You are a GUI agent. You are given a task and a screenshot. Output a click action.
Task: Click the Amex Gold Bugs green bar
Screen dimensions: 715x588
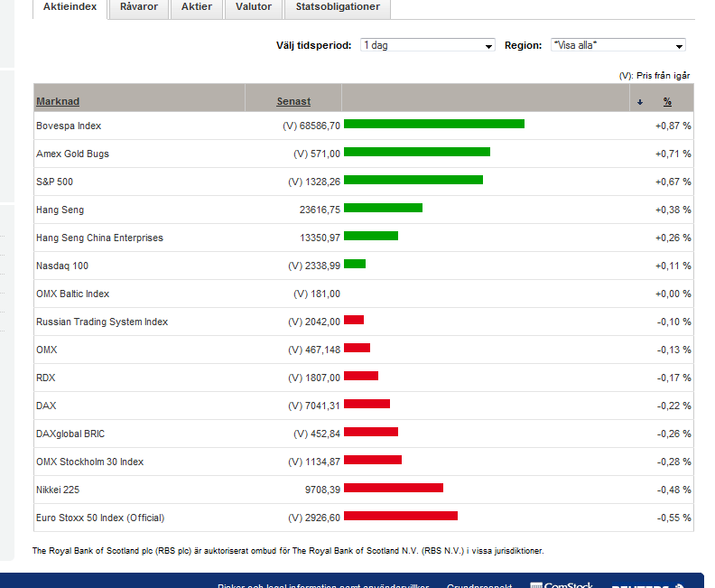coord(417,152)
